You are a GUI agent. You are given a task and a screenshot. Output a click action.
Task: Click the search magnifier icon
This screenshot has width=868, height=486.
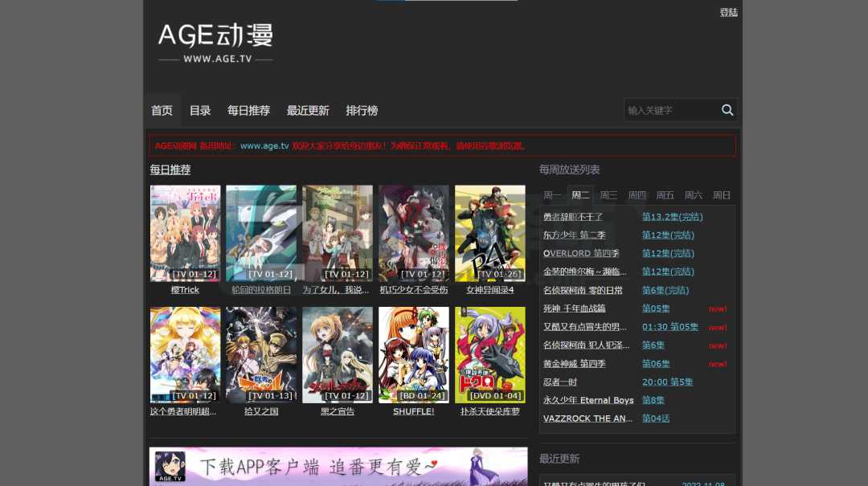(x=727, y=110)
